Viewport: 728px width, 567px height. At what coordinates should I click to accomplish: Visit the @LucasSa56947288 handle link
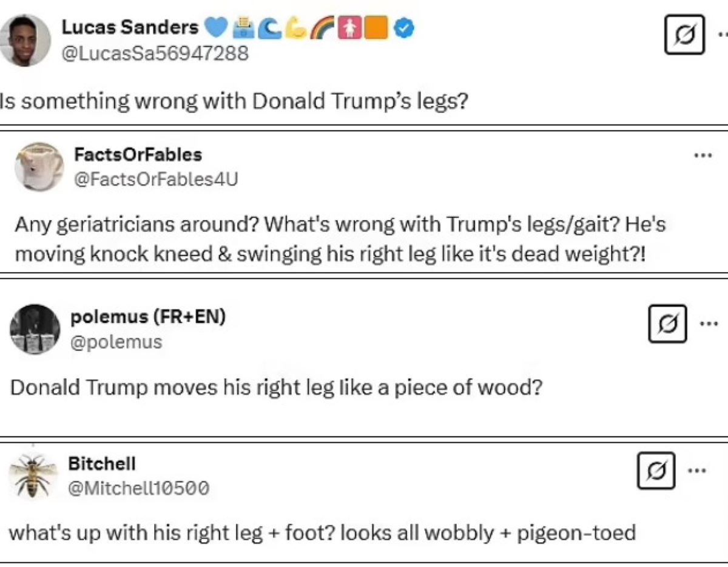tap(155, 53)
